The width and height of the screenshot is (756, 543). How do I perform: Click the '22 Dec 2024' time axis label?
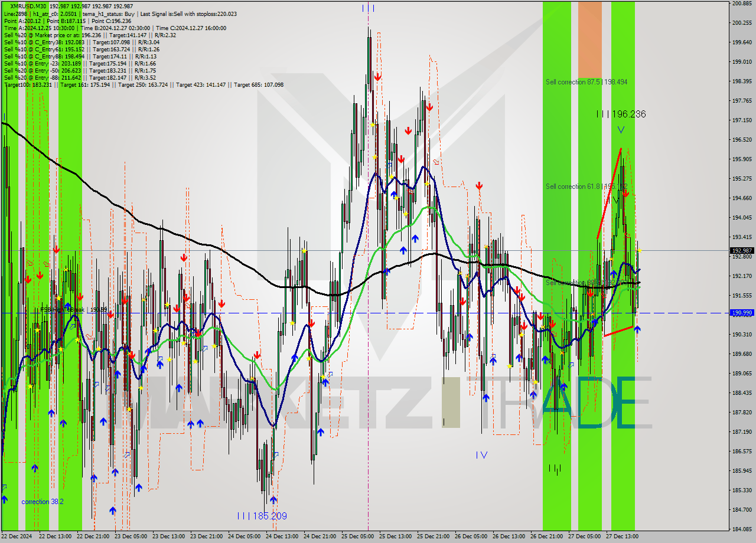click(x=17, y=537)
